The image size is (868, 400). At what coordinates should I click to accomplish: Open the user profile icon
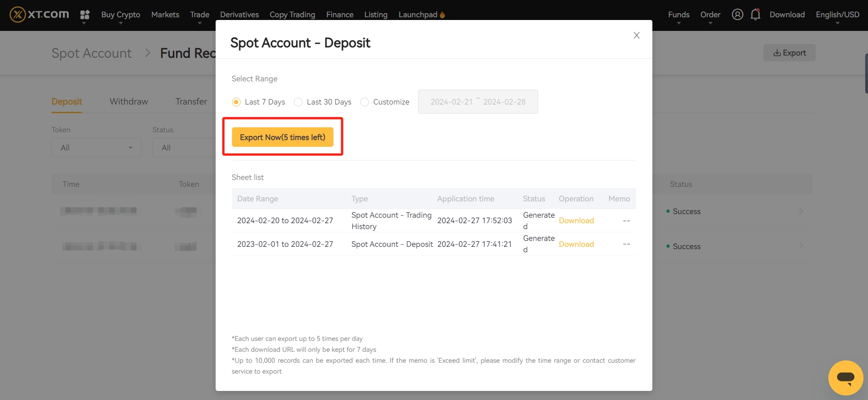pos(737,15)
